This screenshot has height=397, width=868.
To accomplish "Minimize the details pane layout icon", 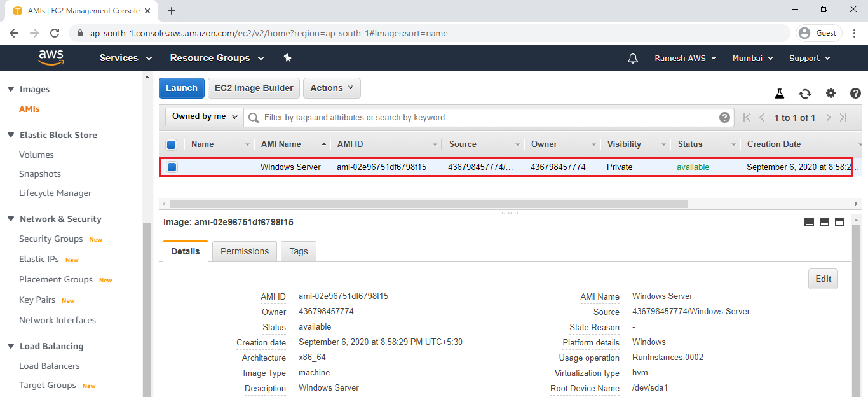I will [810, 222].
